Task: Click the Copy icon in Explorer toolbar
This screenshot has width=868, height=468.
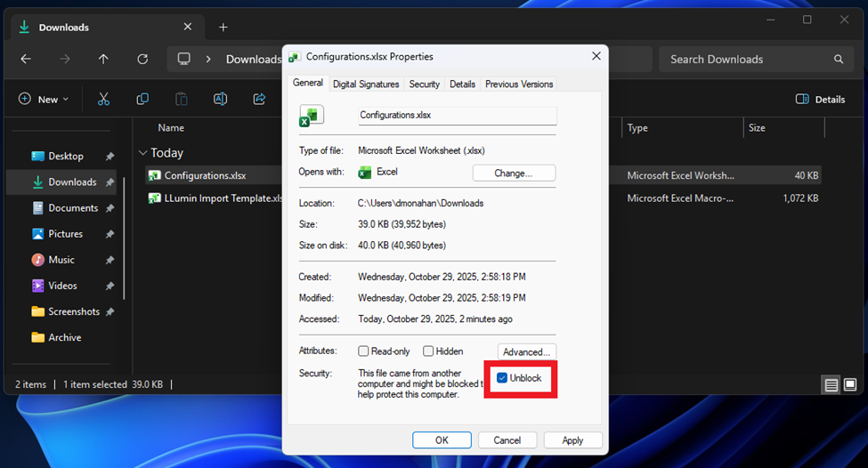Action: click(142, 100)
